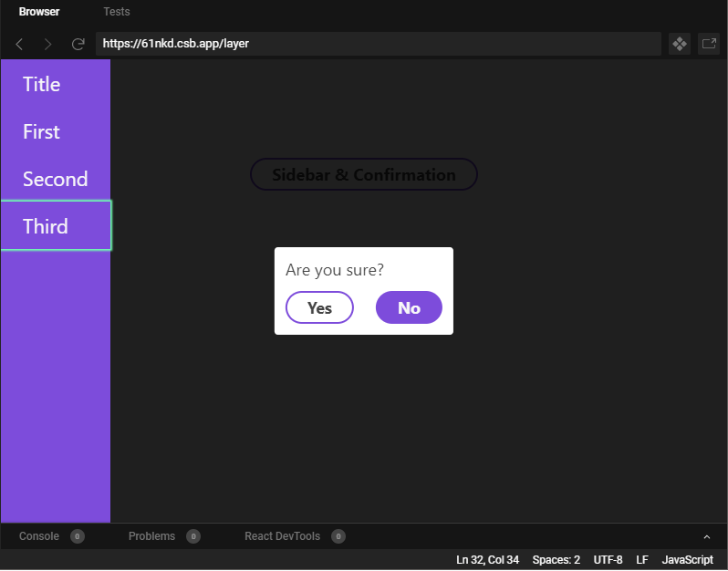Select Title in the sidebar

[x=56, y=85]
